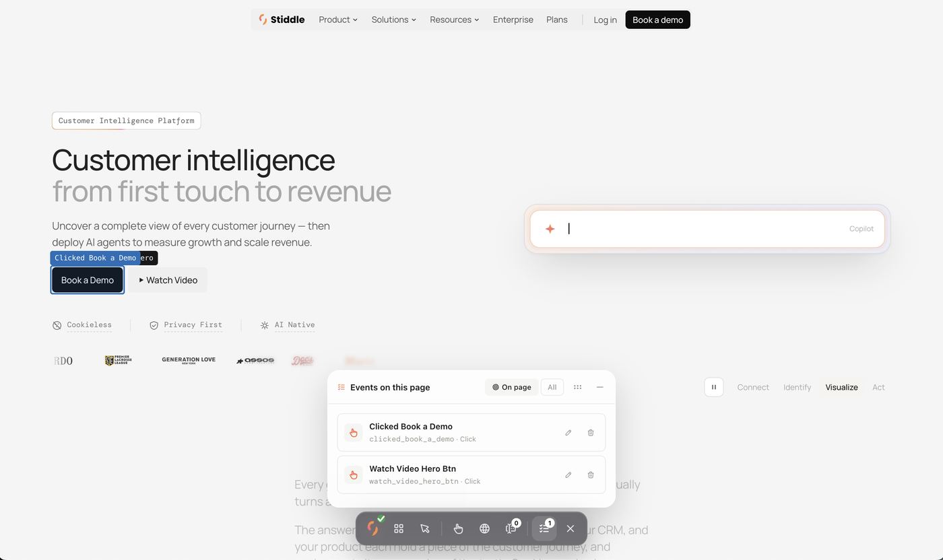
Task: Click the Privacy First shield icon
Action: (154, 325)
